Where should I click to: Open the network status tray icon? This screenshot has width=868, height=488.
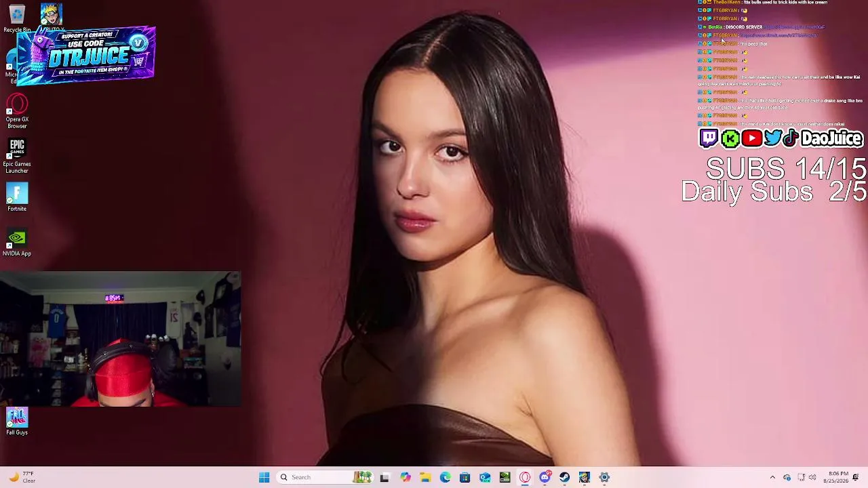[801, 477]
